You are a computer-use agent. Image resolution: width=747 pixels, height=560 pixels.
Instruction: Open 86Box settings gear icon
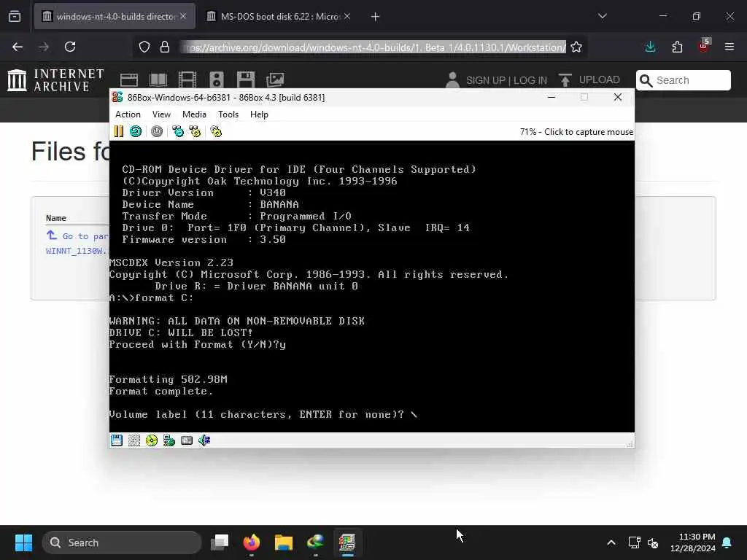(x=216, y=131)
